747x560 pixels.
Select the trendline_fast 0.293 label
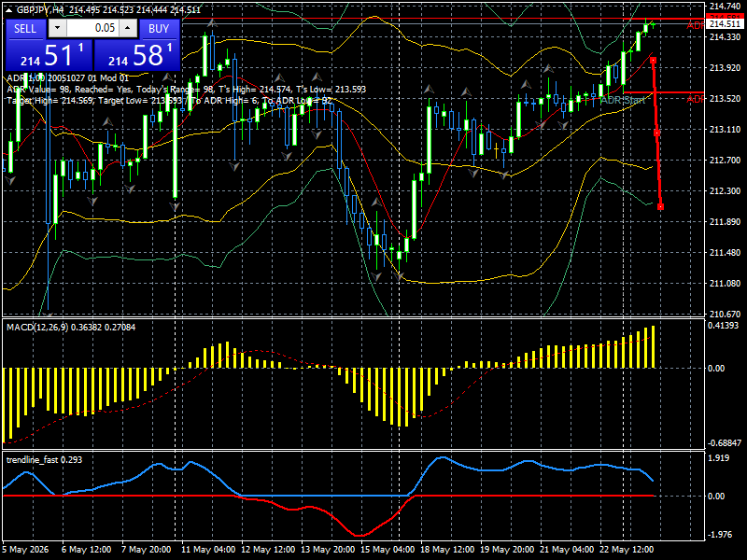[x=44, y=459]
